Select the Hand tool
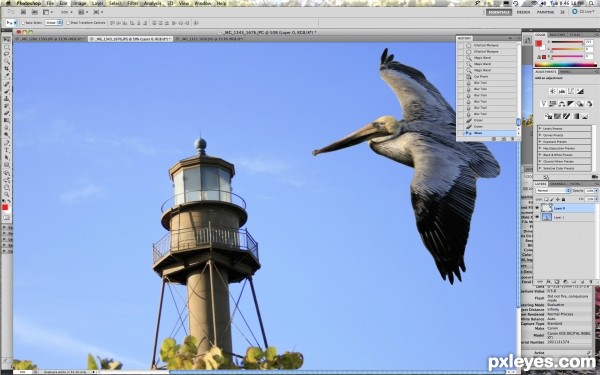The image size is (600, 375). 8,189
